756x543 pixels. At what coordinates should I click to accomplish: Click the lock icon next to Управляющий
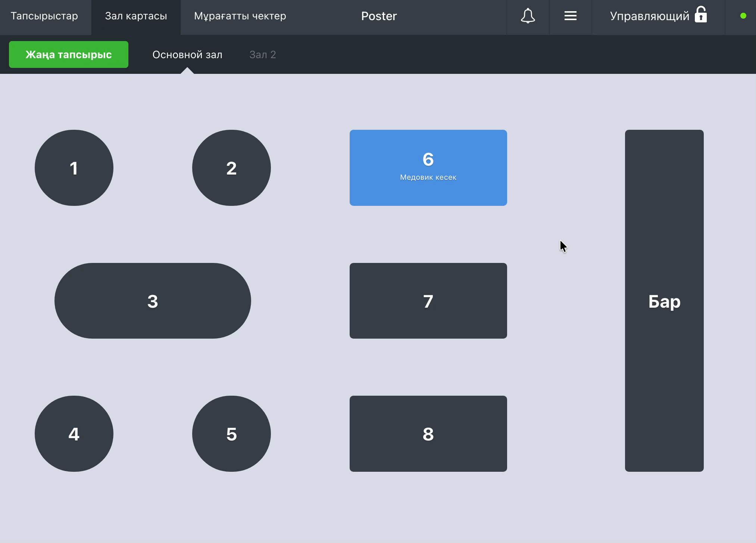pos(701,15)
